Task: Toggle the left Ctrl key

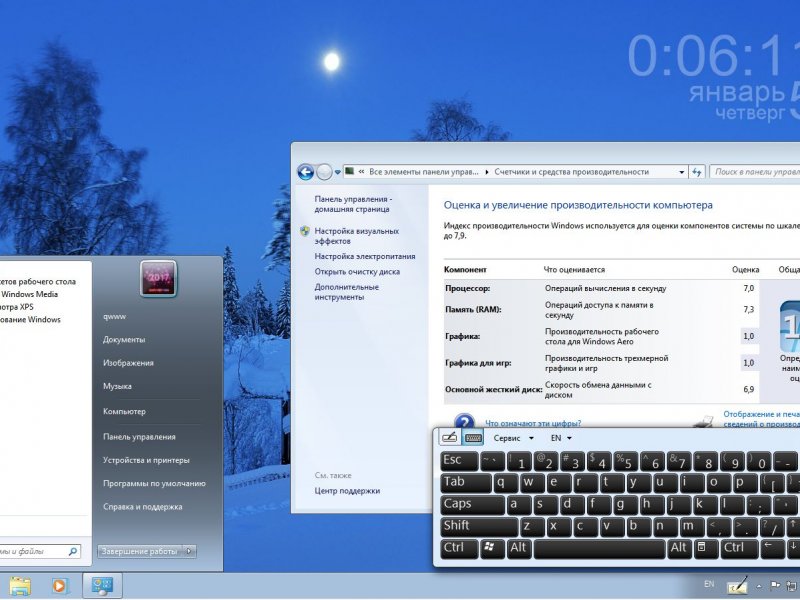Action: [x=459, y=548]
